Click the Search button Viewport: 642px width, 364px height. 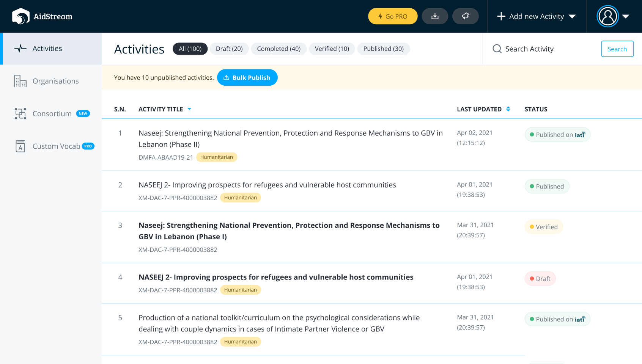tap(617, 49)
